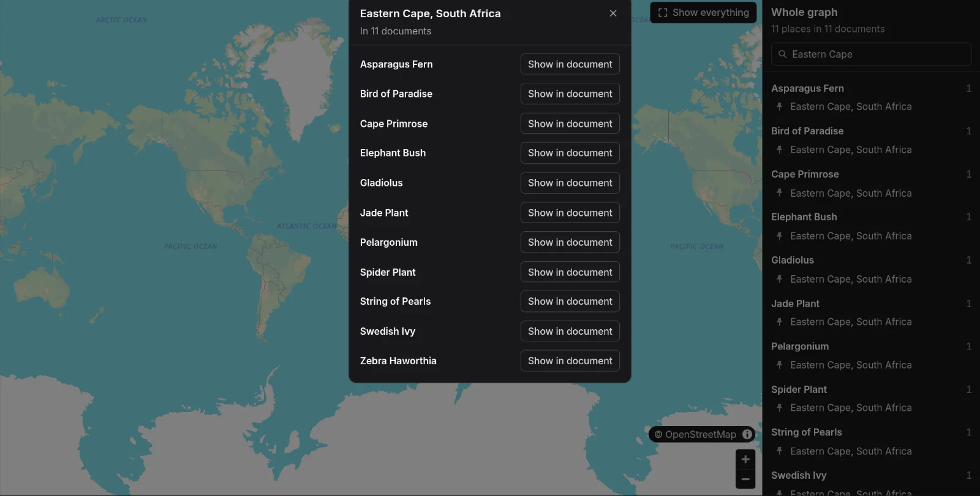
Task: Show Spider Plant in document
Action: click(570, 272)
